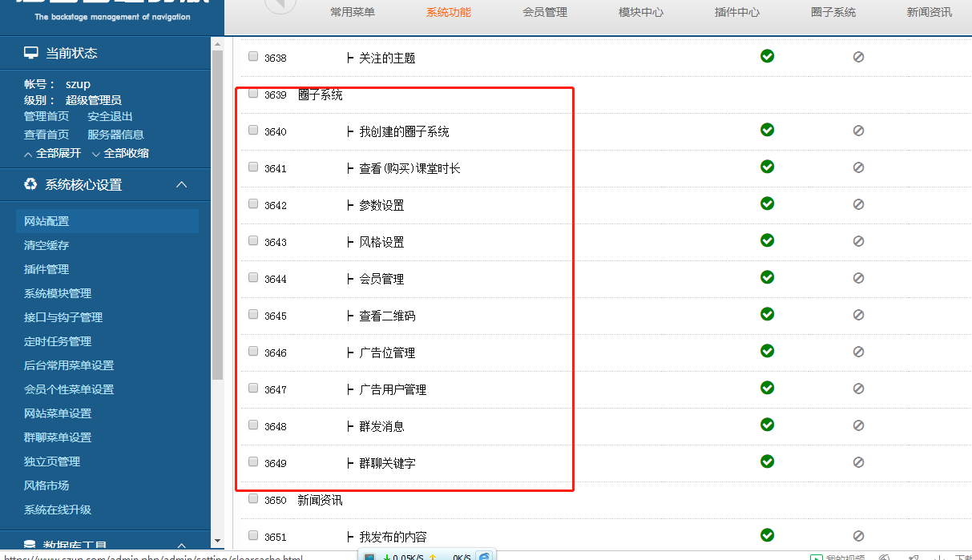Click gray disable icon in 关注的主题 row

tap(858, 57)
